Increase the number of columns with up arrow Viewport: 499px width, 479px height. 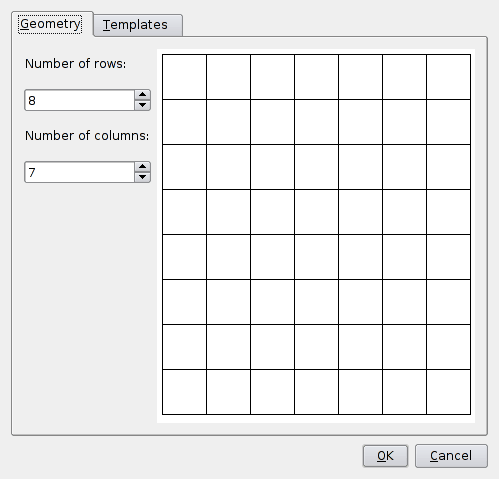143,167
